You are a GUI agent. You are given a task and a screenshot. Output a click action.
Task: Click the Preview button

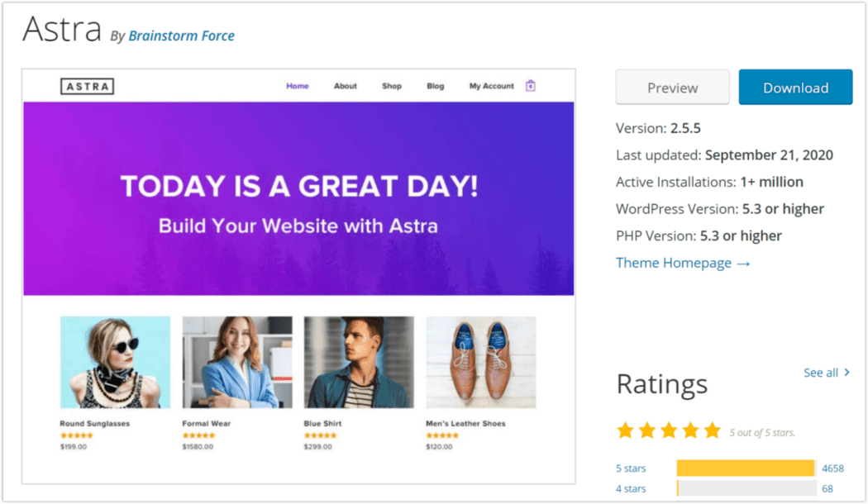(672, 87)
